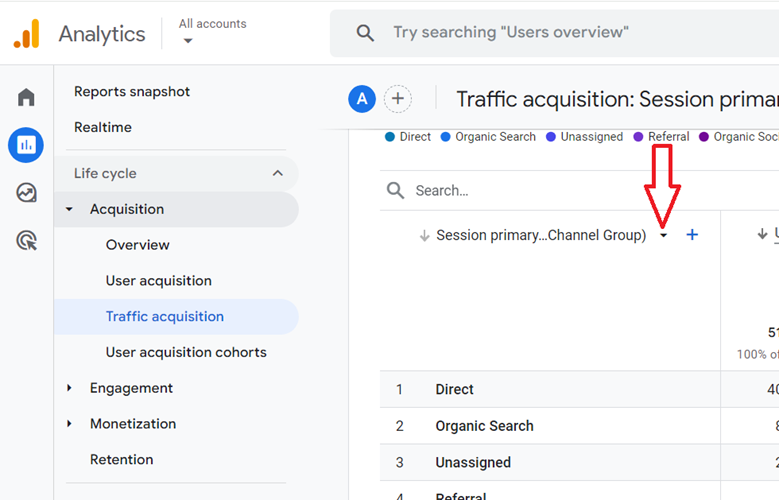Viewport: 779px width, 500px height.
Task: Toggle the Referral legend series dot
Action: point(638,137)
